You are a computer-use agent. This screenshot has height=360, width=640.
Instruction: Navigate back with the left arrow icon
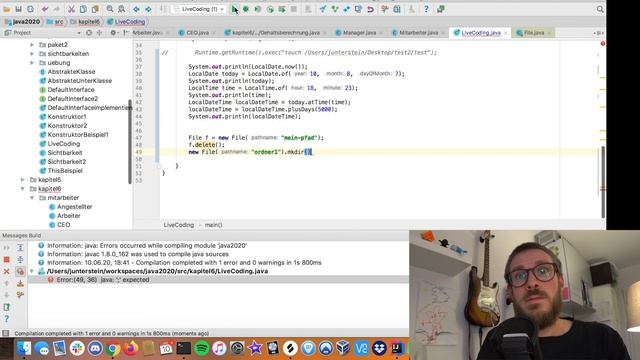tap(136, 9)
